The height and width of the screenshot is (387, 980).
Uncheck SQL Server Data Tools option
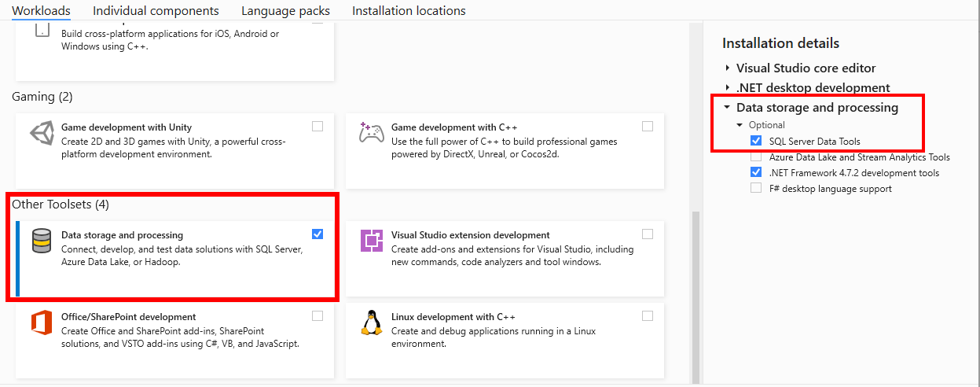[x=756, y=141]
